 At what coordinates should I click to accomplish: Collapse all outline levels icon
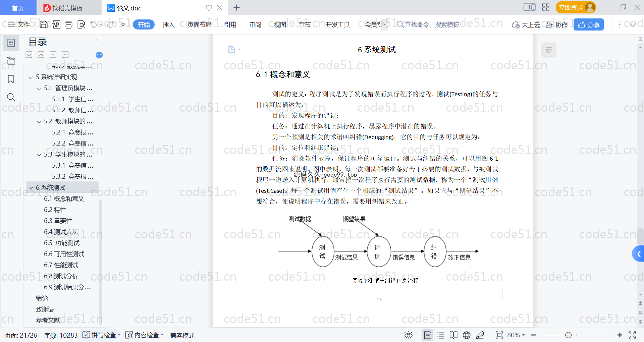(41, 55)
